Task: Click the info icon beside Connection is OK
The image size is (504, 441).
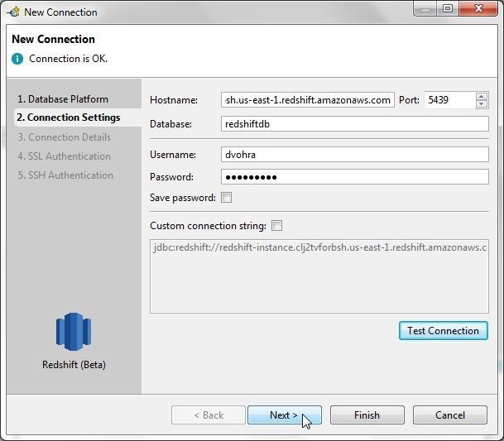Action: [17, 59]
